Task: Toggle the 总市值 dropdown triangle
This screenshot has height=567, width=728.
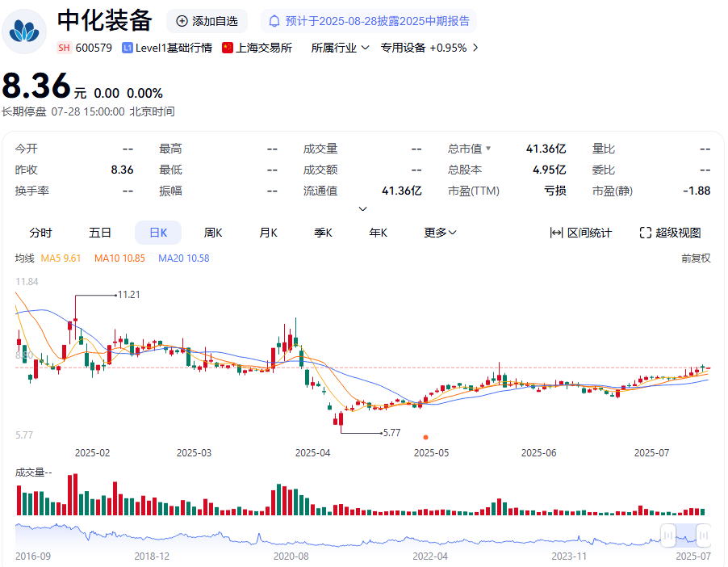Action: [488, 149]
